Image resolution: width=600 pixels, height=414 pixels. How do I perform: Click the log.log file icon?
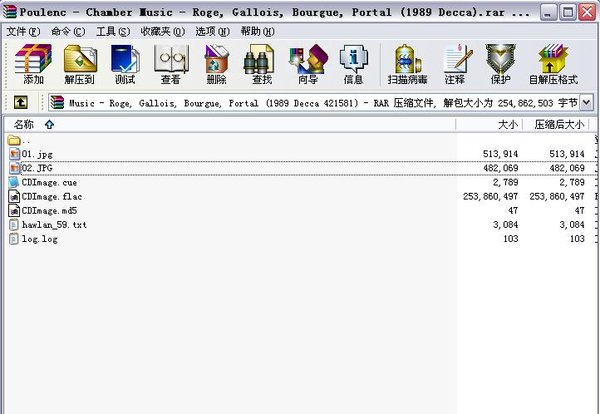[x=14, y=239]
